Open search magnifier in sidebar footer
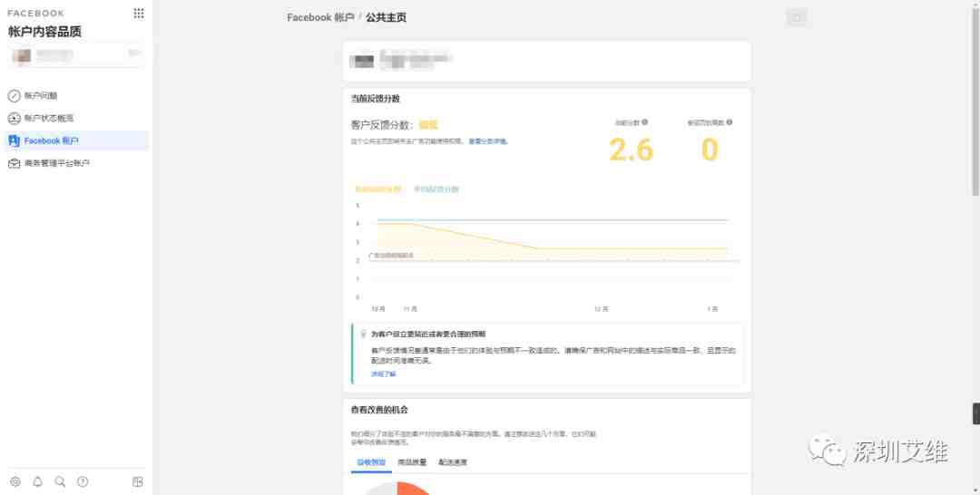The image size is (980, 495). (60, 481)
